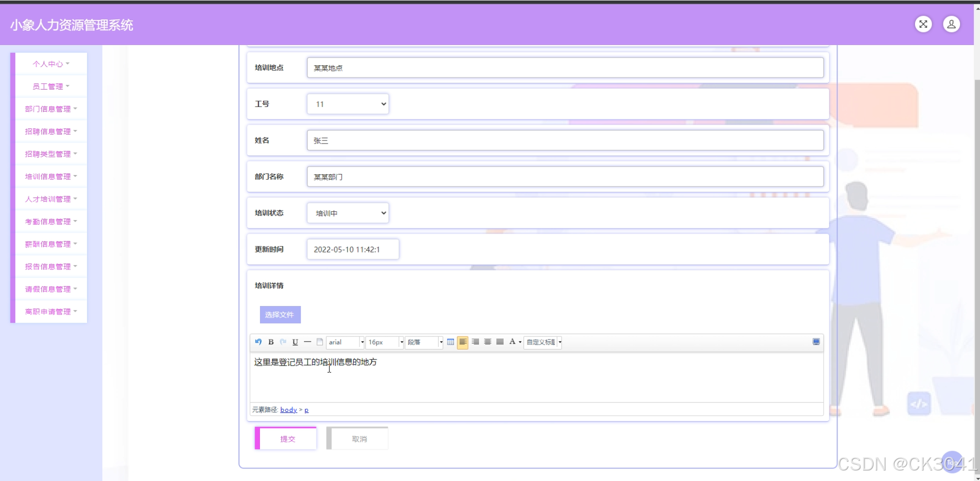Click the 培训地点 input field
Screen dimensions: 980x481
(565, 68)
